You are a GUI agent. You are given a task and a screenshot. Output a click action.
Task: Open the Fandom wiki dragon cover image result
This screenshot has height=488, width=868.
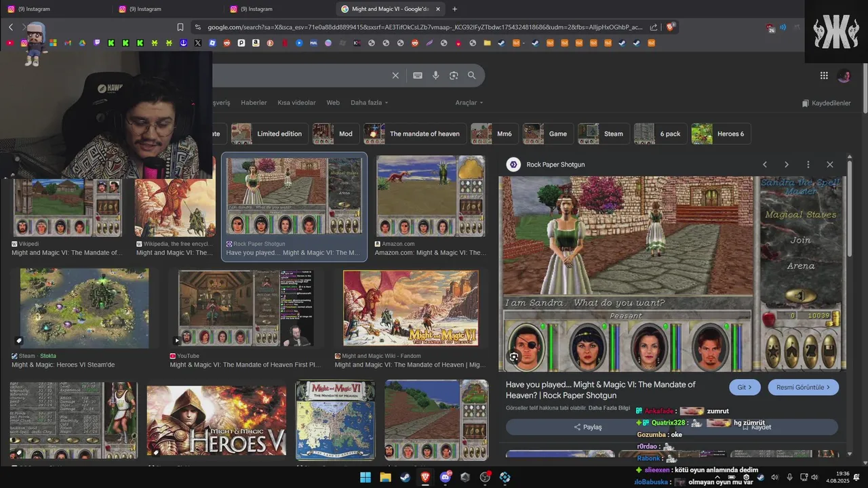coord(411,308)
